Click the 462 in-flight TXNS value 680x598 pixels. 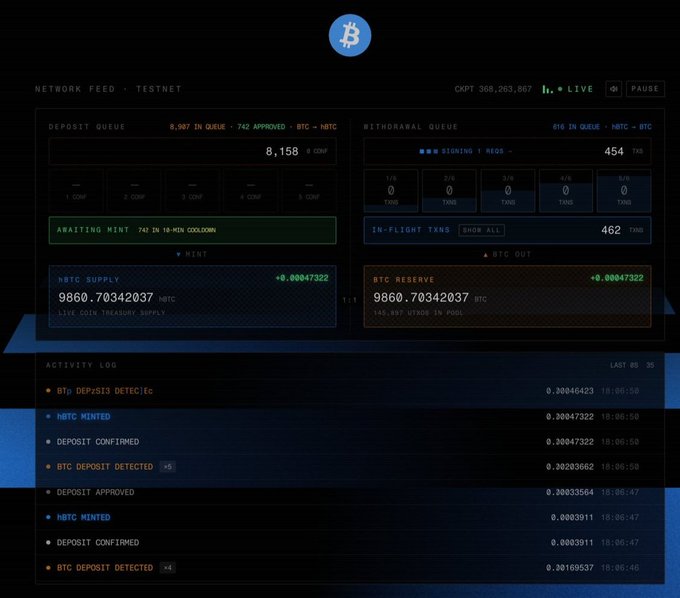pos(622,230)
